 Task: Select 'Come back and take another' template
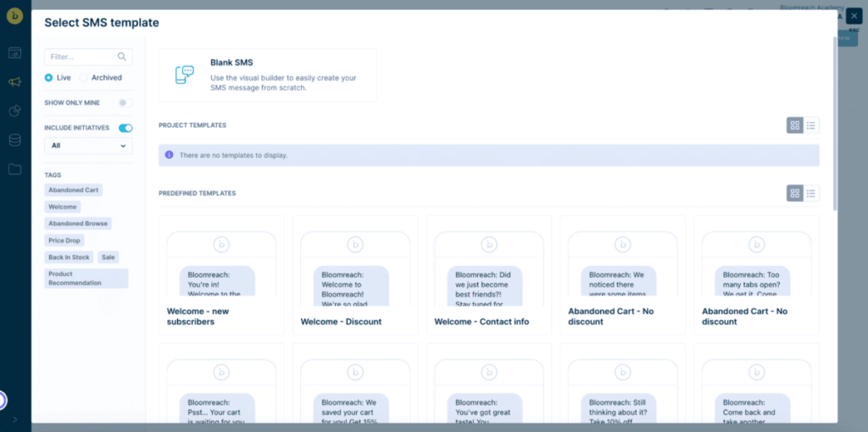[x=757, y=384]
